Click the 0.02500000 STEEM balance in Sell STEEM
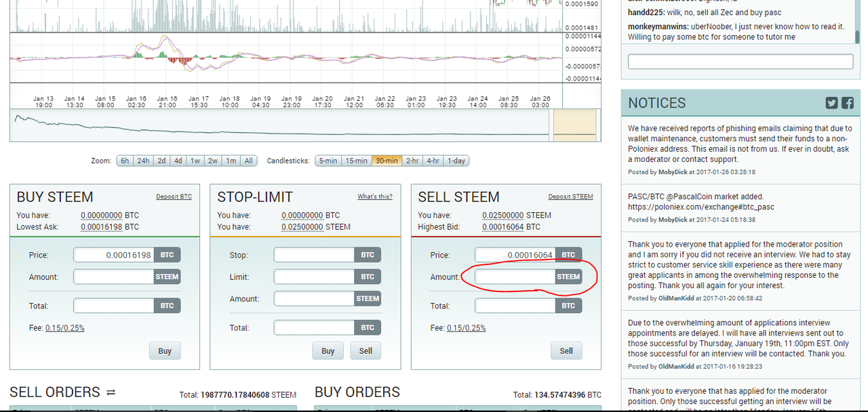 pos(503,215)
